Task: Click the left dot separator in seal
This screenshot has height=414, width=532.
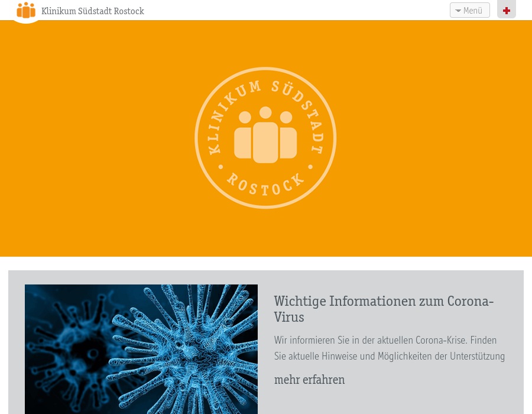Action: pos(220,167)
